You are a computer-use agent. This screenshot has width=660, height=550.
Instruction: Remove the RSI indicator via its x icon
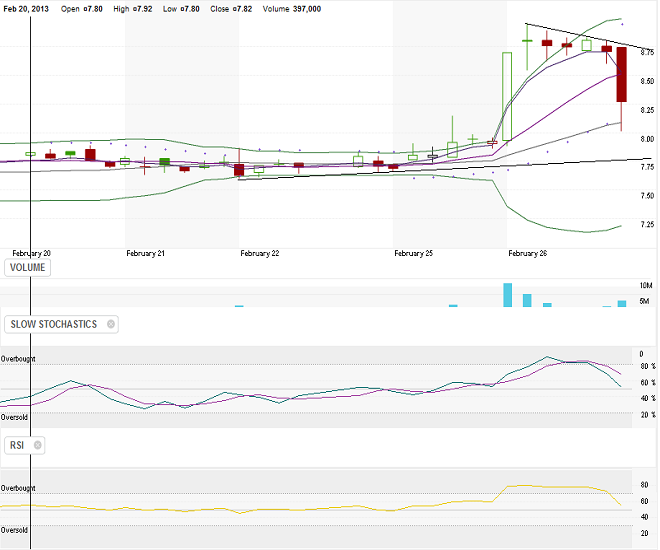38,445
